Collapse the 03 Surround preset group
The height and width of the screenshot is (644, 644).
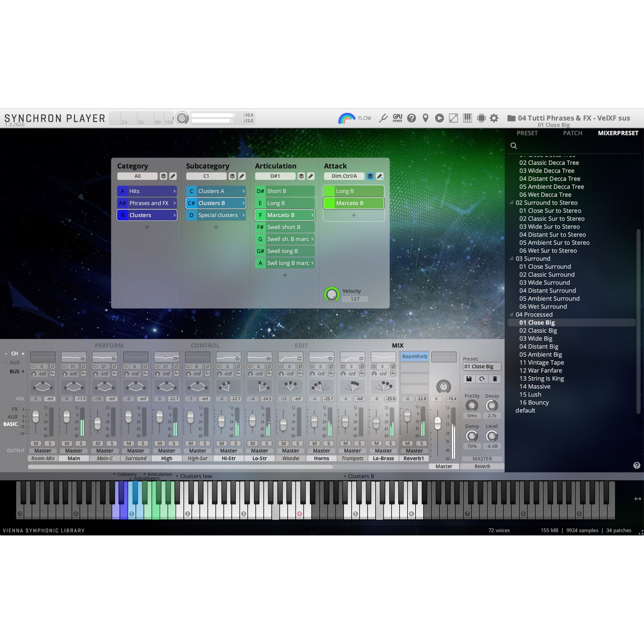coord(511,258)
